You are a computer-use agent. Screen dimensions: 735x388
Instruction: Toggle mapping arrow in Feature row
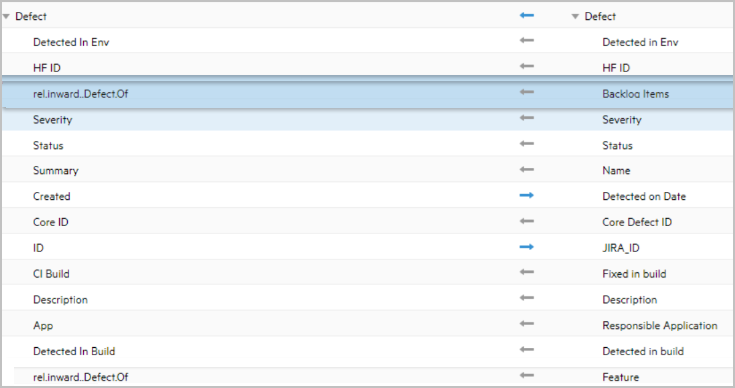[527, 375]
